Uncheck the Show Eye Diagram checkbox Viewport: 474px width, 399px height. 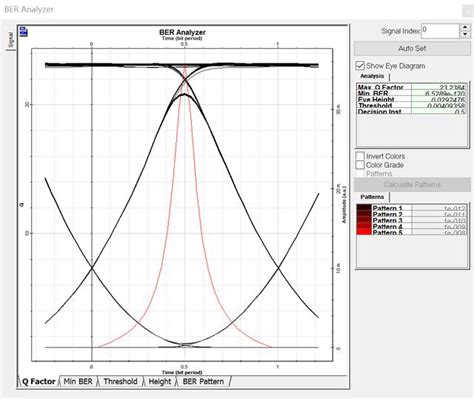[x=360, y=66]
